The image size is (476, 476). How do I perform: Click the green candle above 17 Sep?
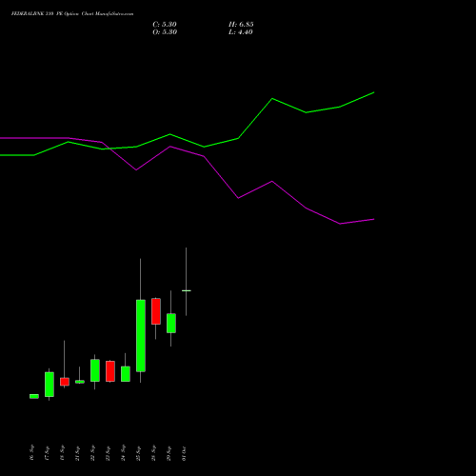[50, 385]
